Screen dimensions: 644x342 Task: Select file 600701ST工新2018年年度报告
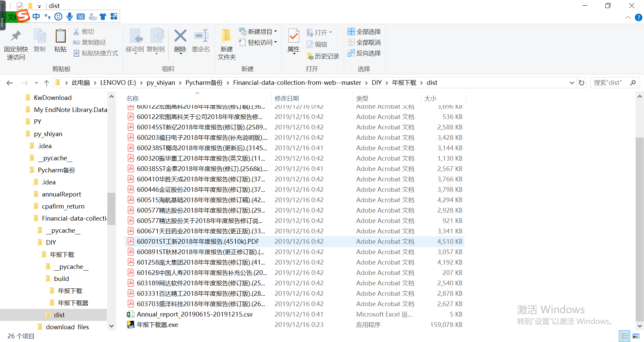click(294, 241)
